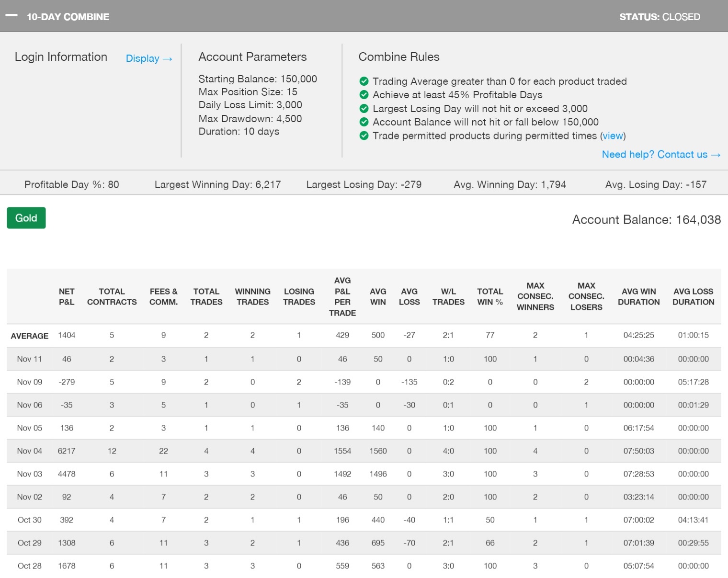Click the AVG WIN DURATION column header

[638, 297]
